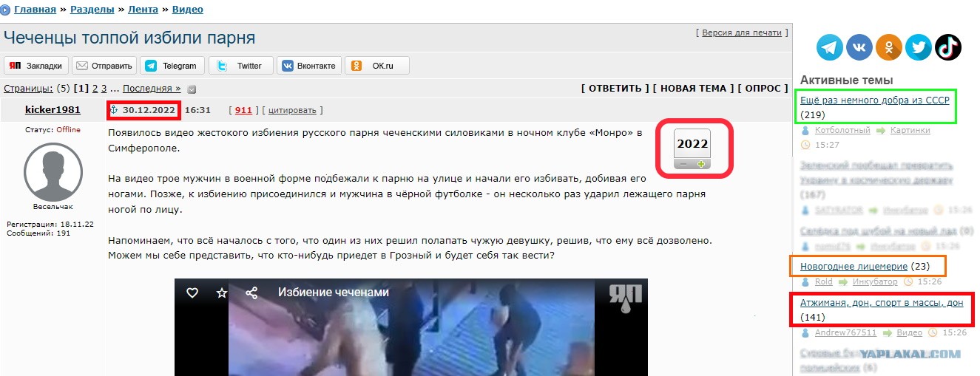Open the round orange Odnoklassniki icon
Screen dimensions: 980x376
click(889, 47)
